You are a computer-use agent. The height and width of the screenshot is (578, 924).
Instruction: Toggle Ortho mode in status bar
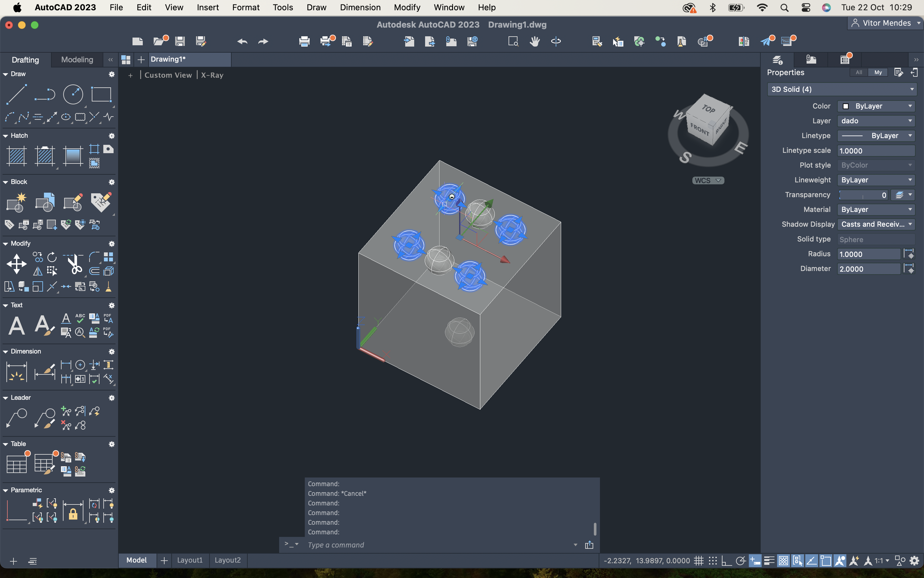tap(726, 561)
